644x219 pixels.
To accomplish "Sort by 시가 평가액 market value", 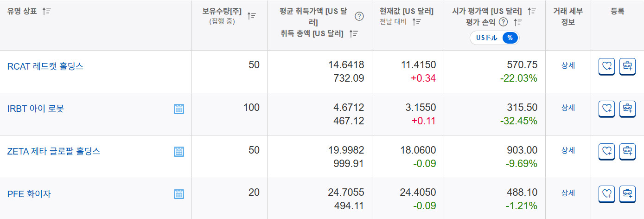I will pyautogui.click(x=532, y=11).
